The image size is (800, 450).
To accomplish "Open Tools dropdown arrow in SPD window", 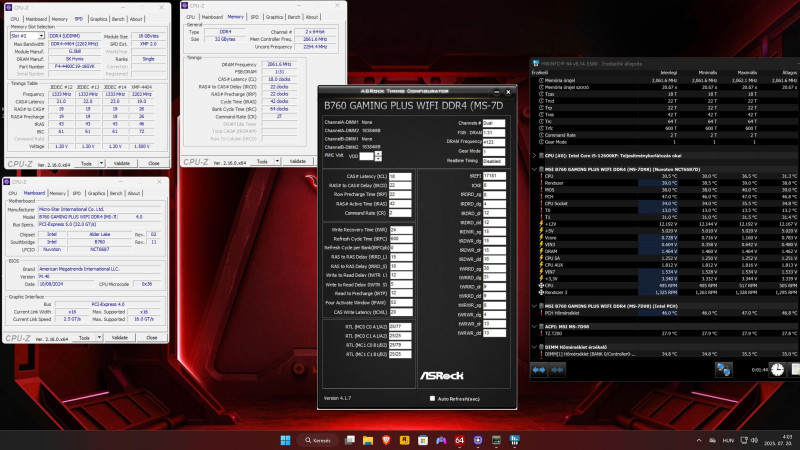I will tap(101, 163).
